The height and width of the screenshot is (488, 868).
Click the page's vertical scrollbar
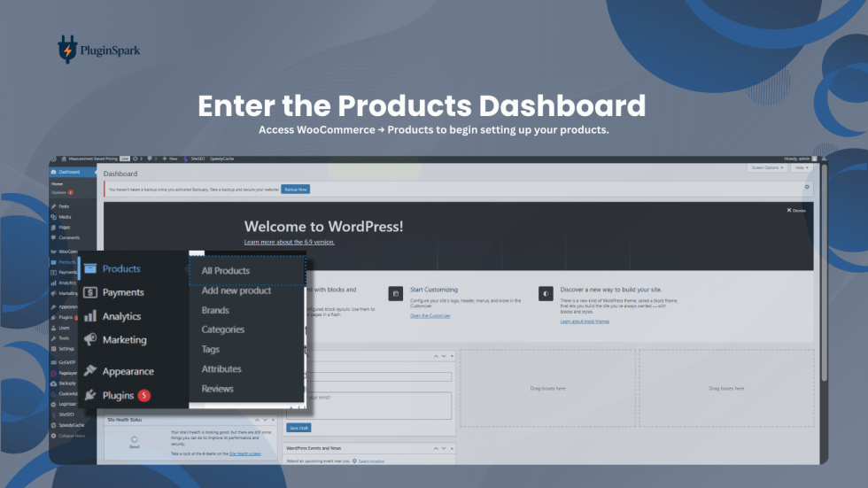pos(824,271)
